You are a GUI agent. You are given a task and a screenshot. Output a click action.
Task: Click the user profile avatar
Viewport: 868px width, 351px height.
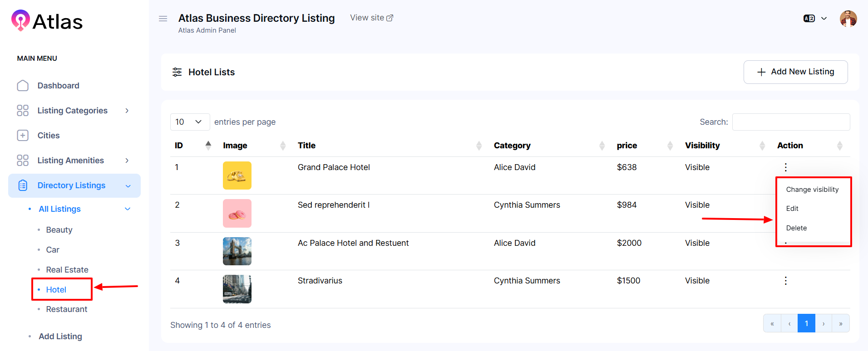click(x=848, y=19)
